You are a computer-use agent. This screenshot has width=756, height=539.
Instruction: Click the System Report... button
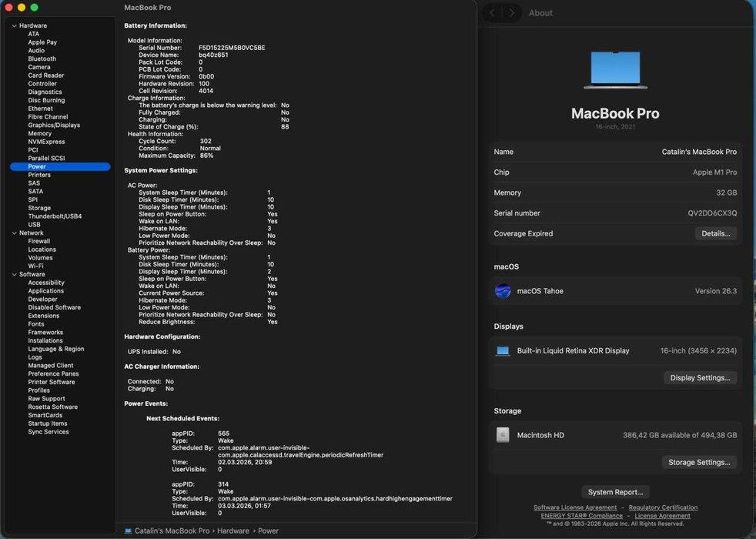[615, 492]
